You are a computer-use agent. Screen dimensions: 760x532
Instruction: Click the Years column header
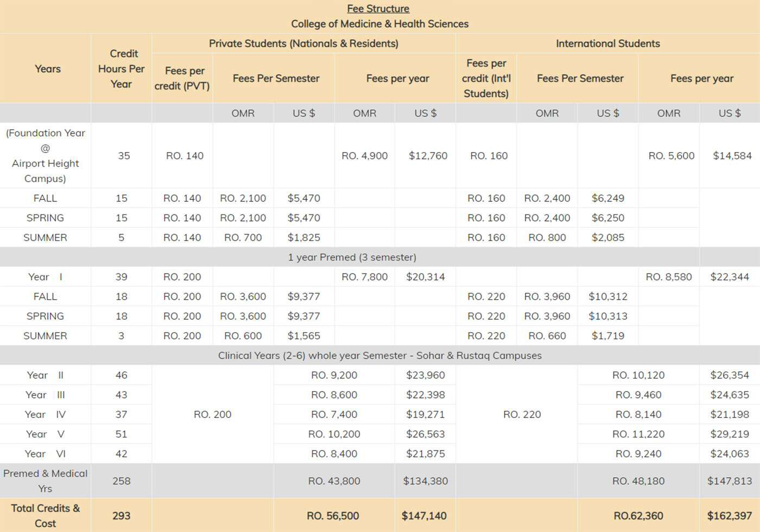click(x=47, y=69)
